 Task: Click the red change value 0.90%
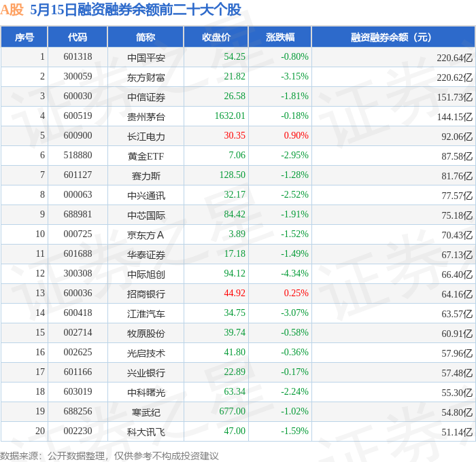(x=296, y=136)
